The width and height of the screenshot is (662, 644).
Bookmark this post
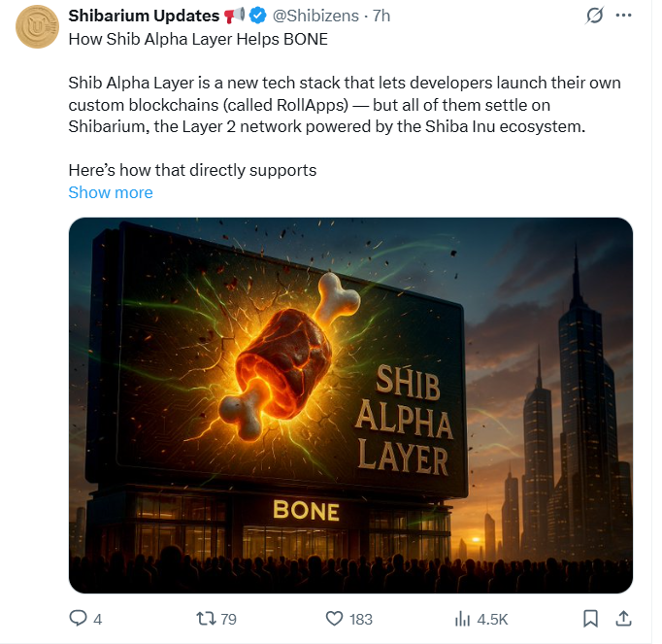pos(590,619)
